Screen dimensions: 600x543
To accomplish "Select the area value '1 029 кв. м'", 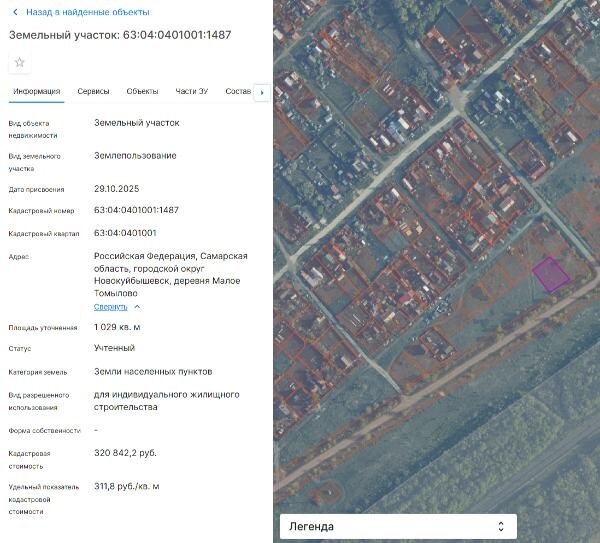I will coord(117,327).
